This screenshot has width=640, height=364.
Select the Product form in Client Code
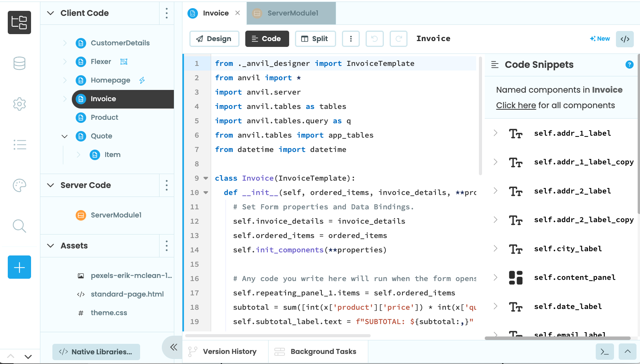104,117
